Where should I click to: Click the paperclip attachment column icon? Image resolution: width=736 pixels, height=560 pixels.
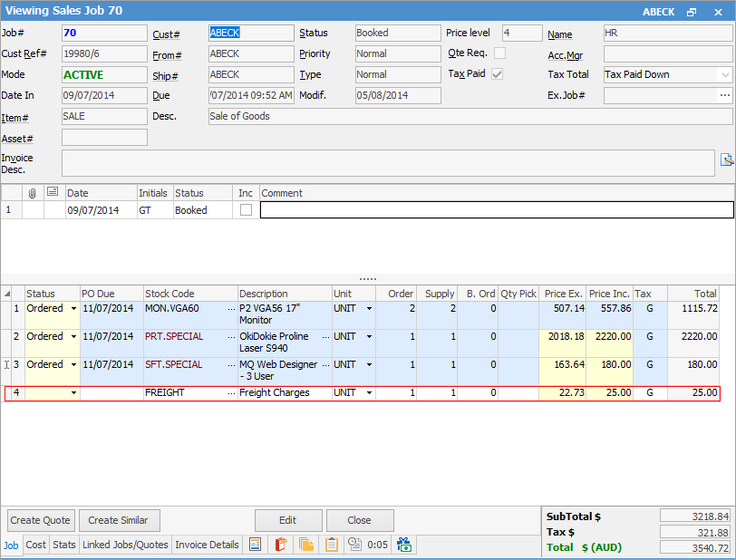[x=33, y=193]
